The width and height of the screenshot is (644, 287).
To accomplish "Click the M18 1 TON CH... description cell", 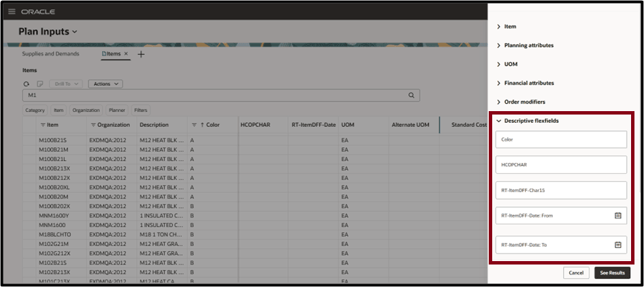I will pyautogui.click(x=162, y=235).
